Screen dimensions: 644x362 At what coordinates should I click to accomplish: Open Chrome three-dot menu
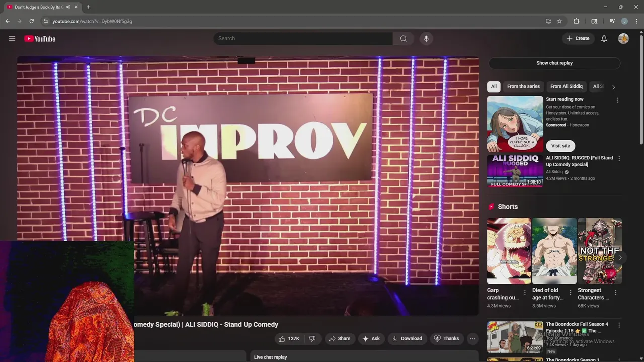(x=636, y=21)
